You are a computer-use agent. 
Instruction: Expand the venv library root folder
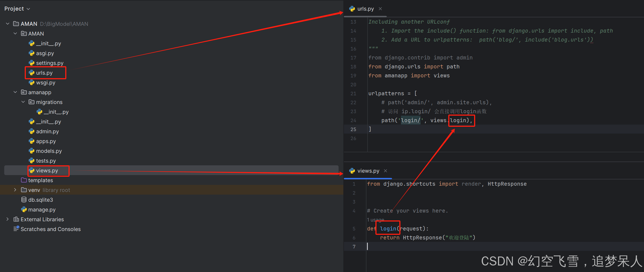point(15,190)
